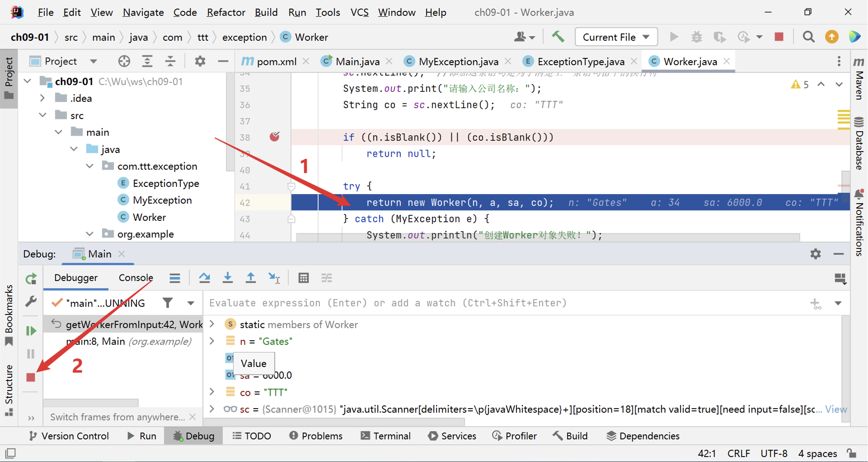Click Build Project hammer icon

click(x=558, y=37)
